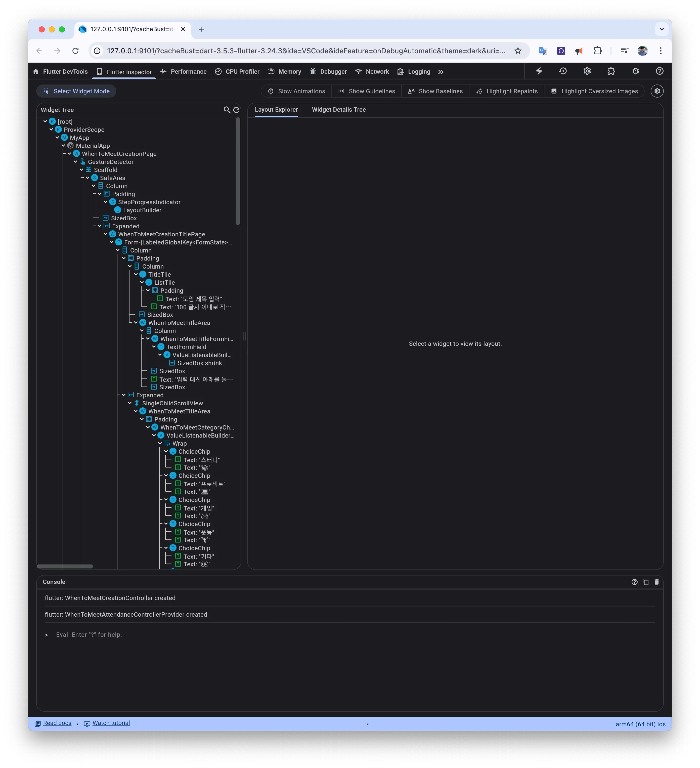Select WhenToMeetCreationPage tree row
Image resolution: width=700 pixels, height=768 pixels.
119,153
